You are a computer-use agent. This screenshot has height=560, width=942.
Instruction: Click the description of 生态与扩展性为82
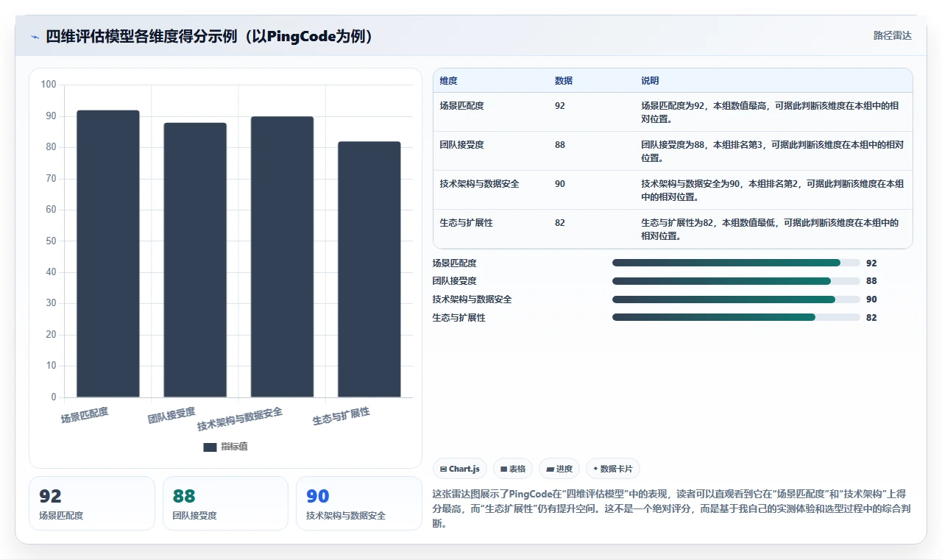(771, 229)
